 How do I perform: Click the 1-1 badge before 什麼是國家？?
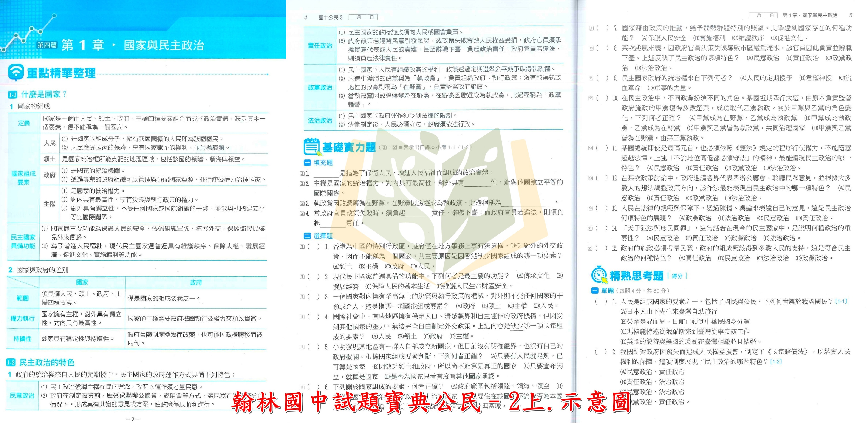pos(13,95)
